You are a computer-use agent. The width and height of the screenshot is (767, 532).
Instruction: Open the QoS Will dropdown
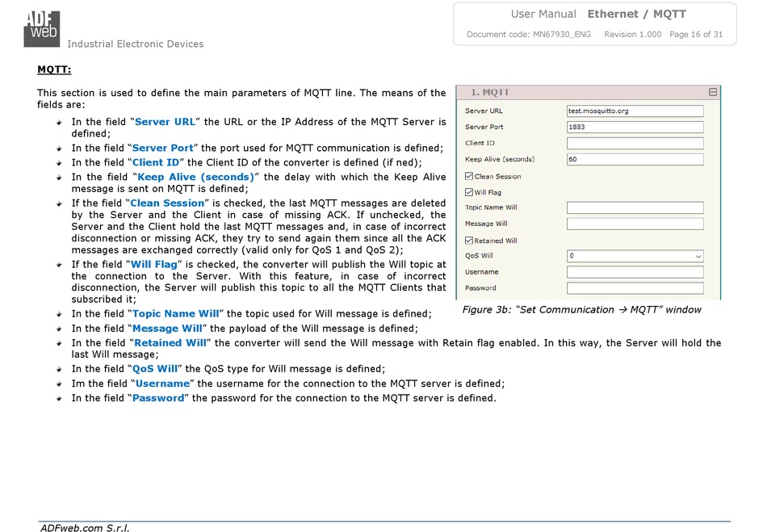pyautogui.click(x=635, y=256)
